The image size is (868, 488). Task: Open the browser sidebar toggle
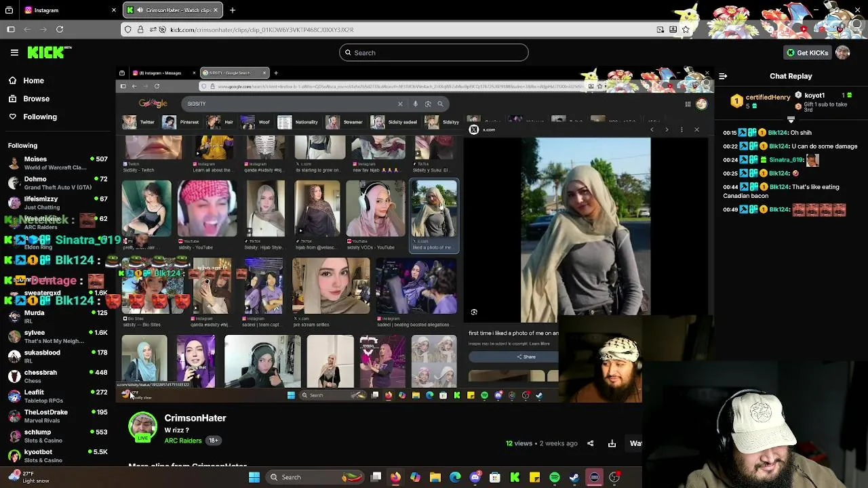click(x=11, y=29)
